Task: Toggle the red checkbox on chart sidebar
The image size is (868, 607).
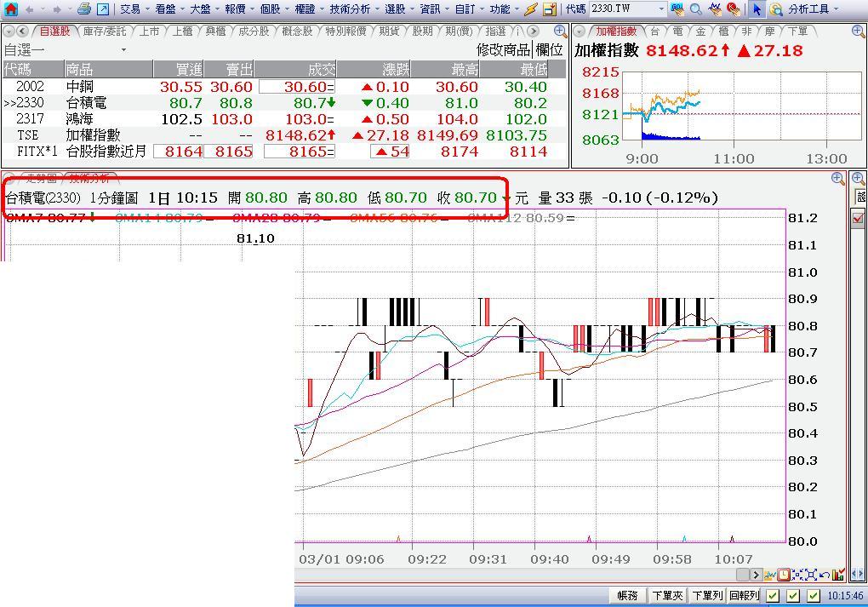Action: click(858, 218)
